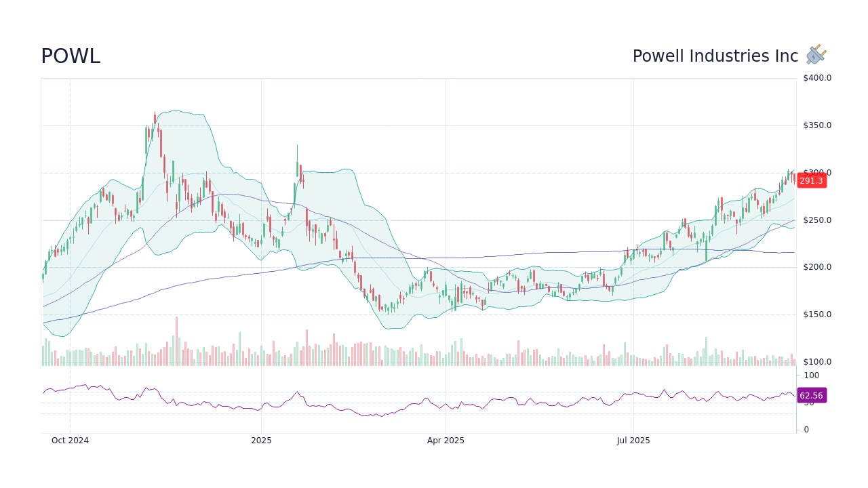
Task: Click the plug icon beside Powell Industries Inc
Action: coord(814,56)
